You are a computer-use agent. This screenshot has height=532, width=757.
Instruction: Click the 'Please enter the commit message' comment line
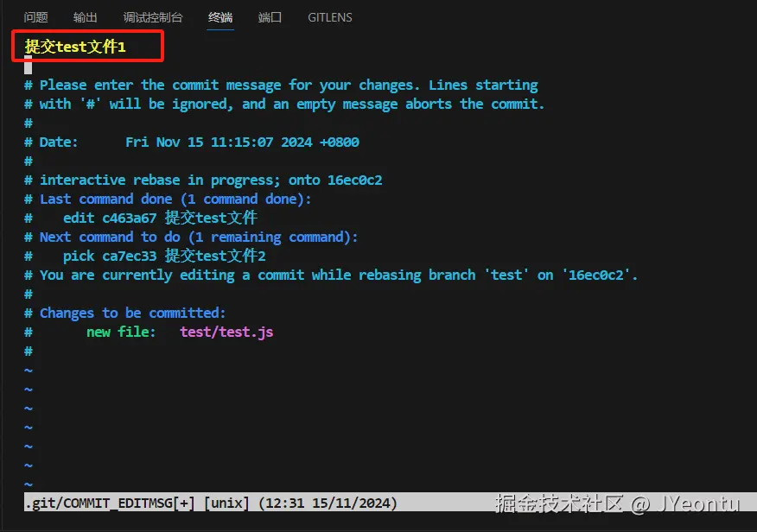click(x=281, y=85)
